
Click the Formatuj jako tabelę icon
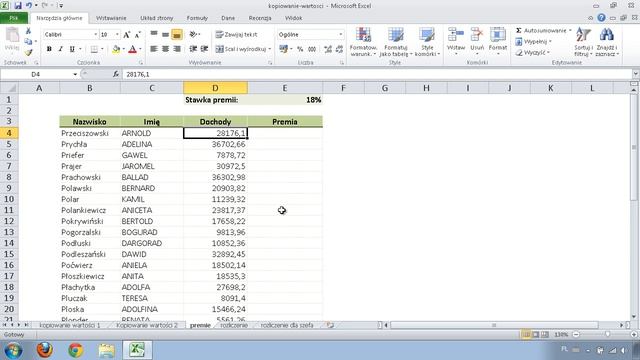pos(395,36)
